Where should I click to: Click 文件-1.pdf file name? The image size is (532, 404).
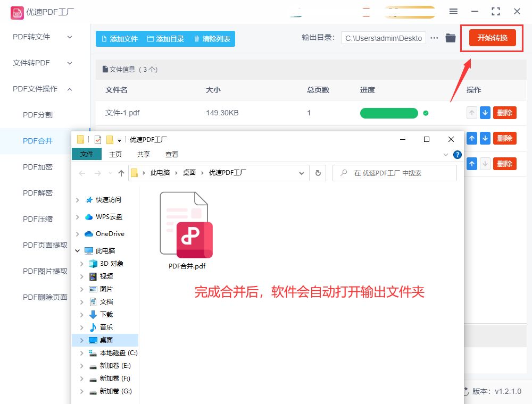click(122, 113)
